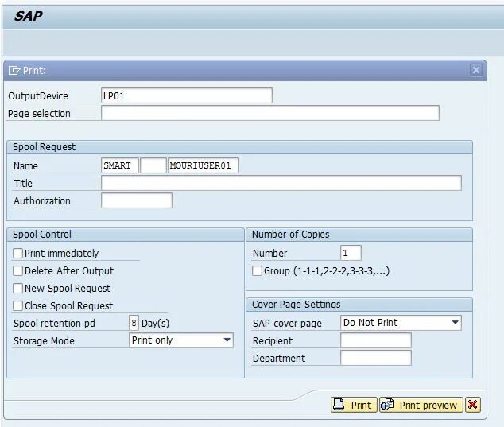Select the Spool retention period days field
Image resolution: width=504 pixels, height=427 pixels.
pyautogui.click(x=134, y=323)
